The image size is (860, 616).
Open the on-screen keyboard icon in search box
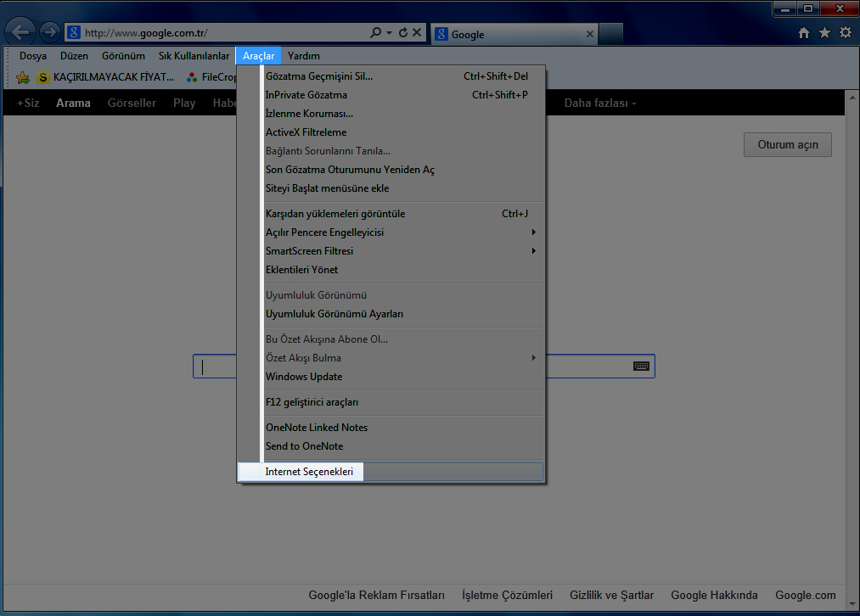641,366
